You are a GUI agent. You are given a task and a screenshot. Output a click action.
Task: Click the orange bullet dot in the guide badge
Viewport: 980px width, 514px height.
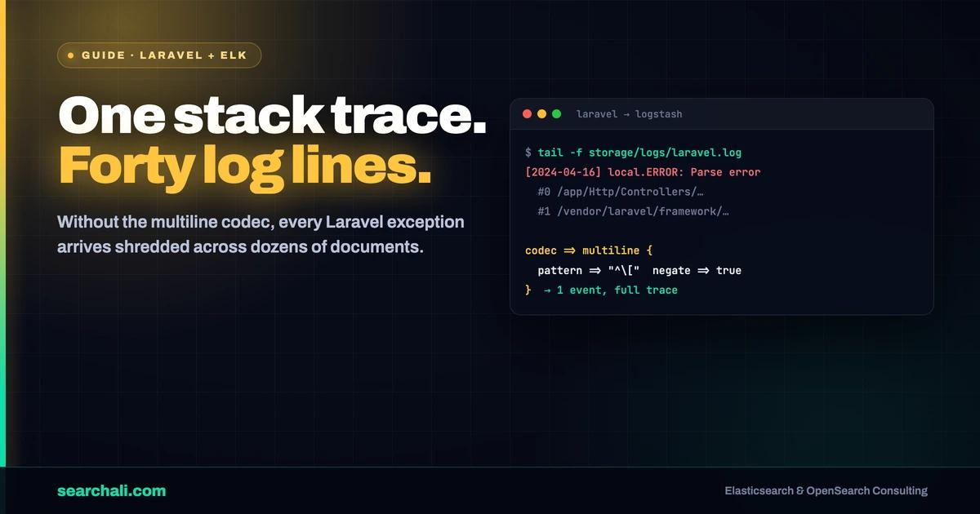click(x=70, y=55)
